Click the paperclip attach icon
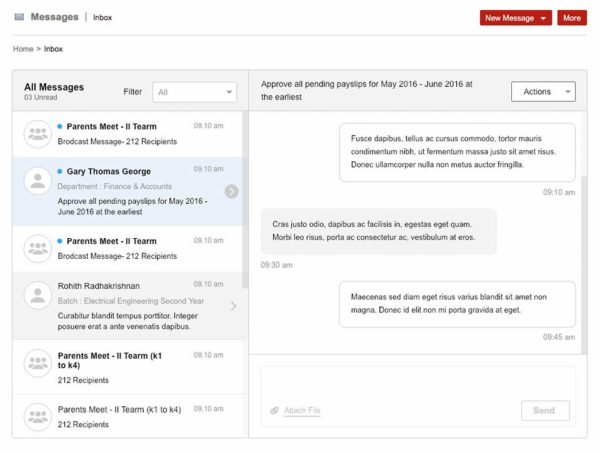This screenshot has width=600, height=452. coord(274,411)
